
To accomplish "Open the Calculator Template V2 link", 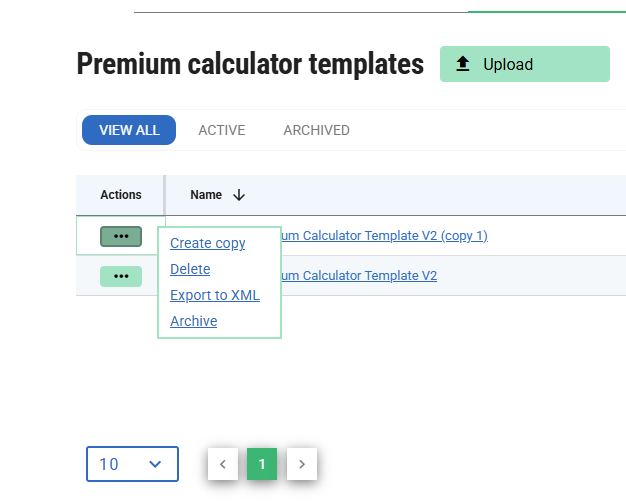I will 358,276.
